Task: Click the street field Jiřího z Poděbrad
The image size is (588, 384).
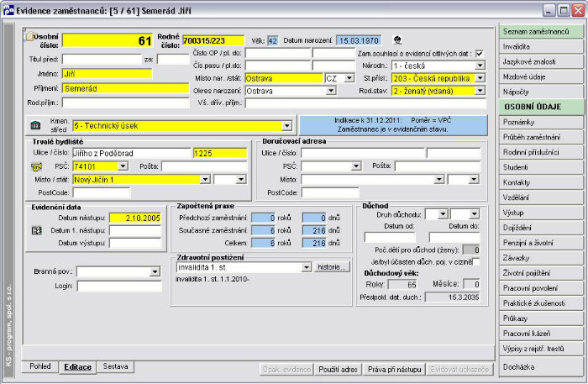Action: click(132, 153)
